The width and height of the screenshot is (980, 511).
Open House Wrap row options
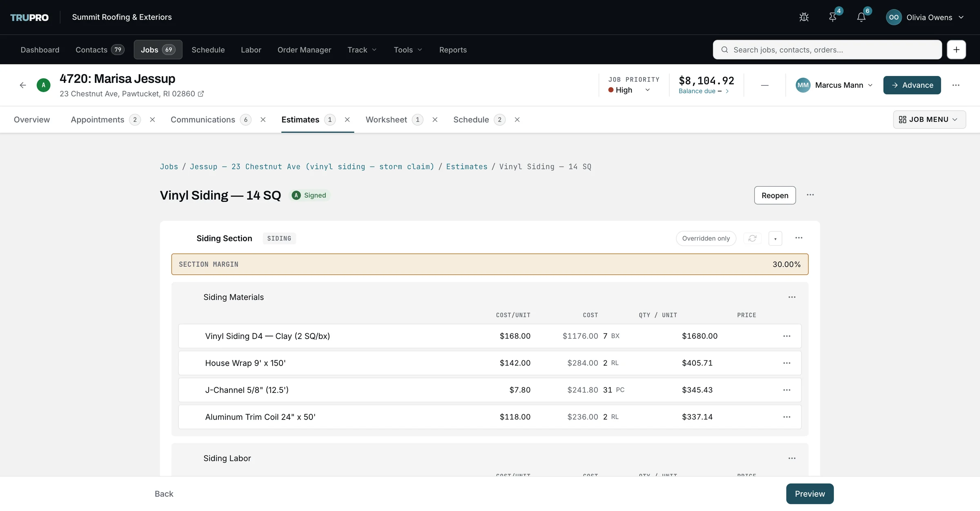[x=786, y=363]
